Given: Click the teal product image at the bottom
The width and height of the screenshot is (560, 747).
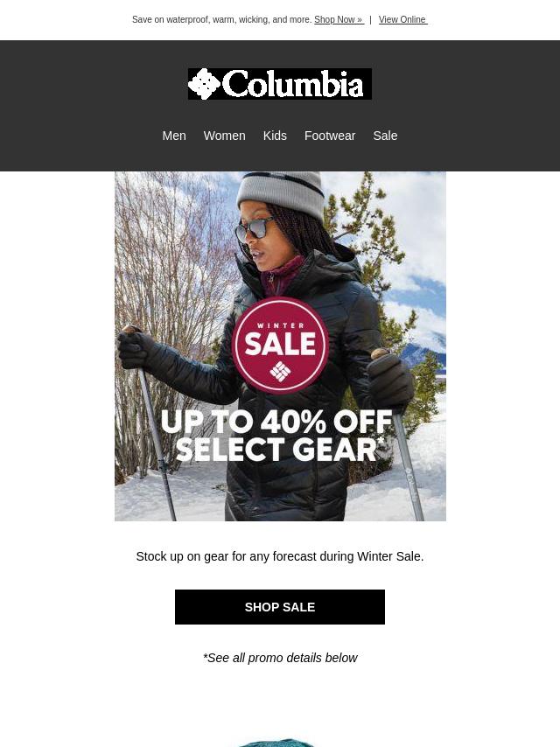Looking at the screenshot, I should coord(276,743).
